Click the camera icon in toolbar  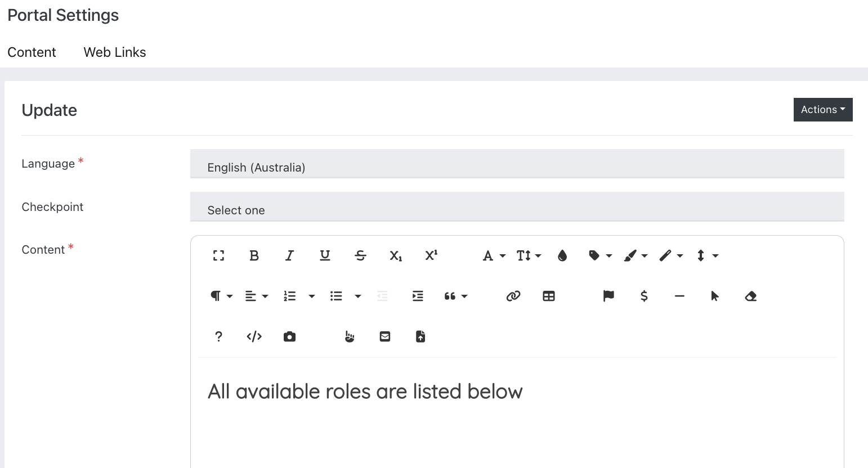click(289, 337)
